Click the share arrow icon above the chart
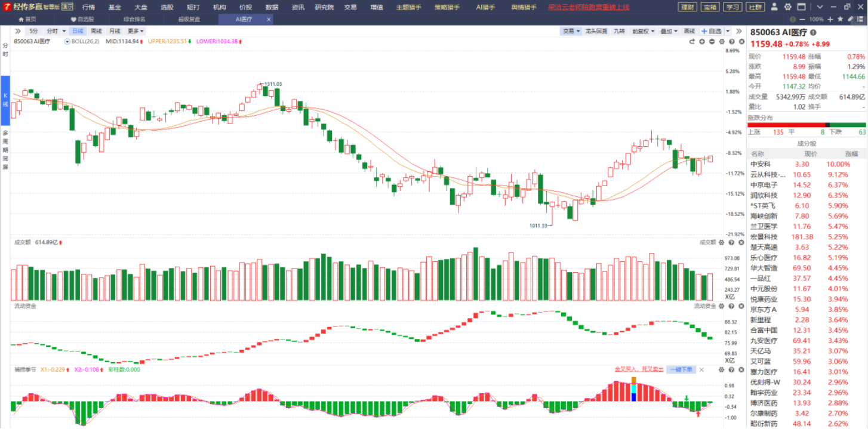Screen dimensions: 868x429 click(x=692, y=42)
